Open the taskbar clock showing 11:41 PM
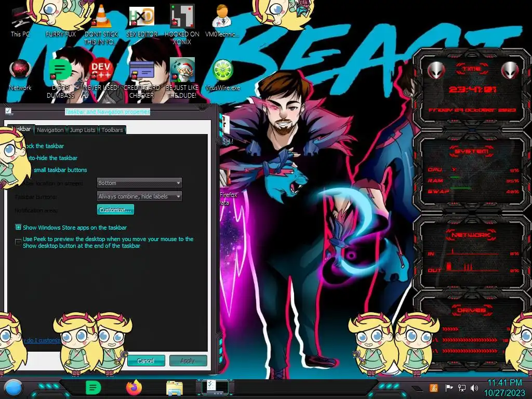Viewport: 532px width, 399px height. (504, 388)
